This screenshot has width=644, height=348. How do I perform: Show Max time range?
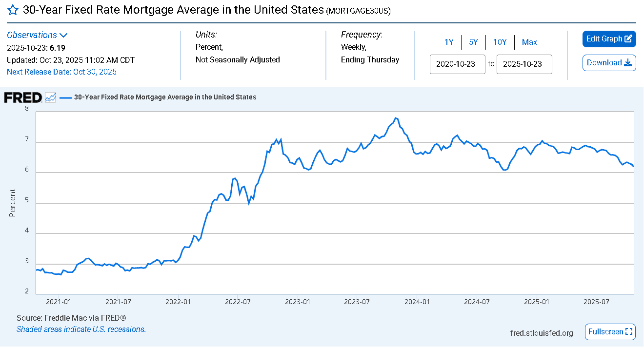(529, 42)
